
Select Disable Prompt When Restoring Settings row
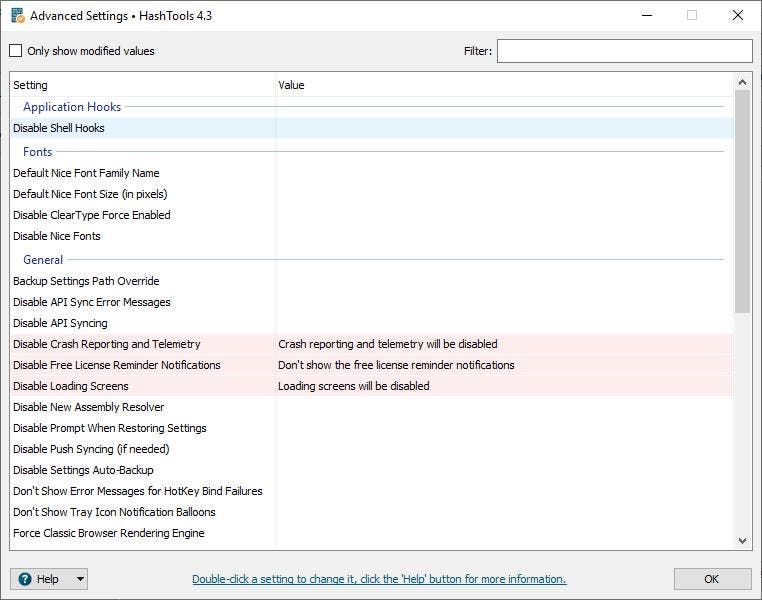[x=372, y=428]
